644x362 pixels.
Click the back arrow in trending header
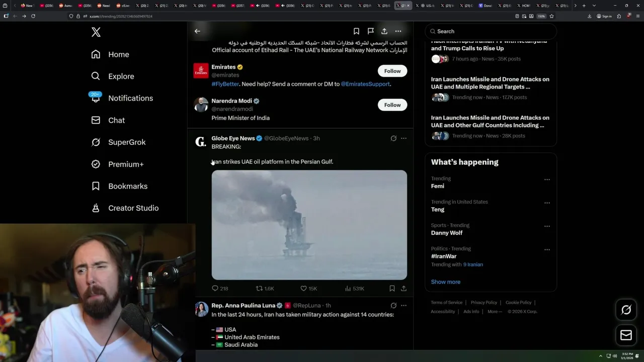point(197,31)
